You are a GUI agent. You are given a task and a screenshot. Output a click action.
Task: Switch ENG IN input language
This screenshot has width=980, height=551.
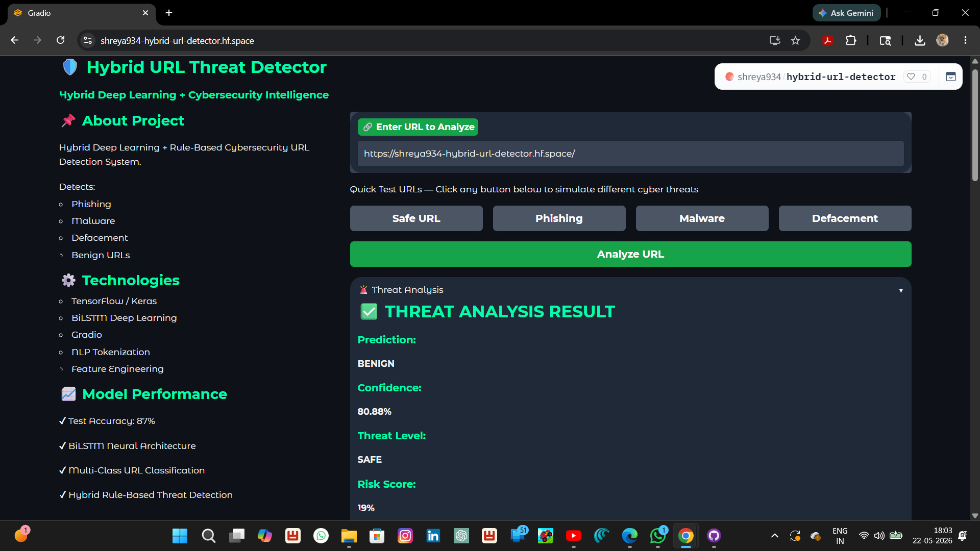[840, 536]
